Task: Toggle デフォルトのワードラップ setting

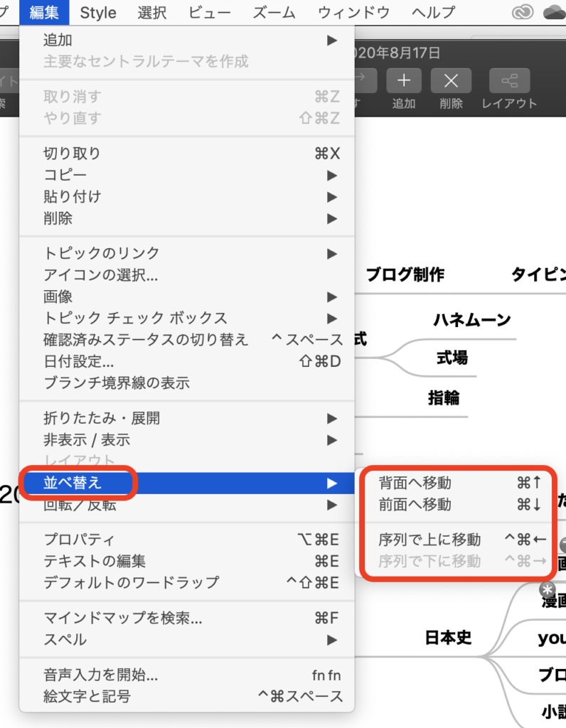Action: pyautogui.click(x=131, y=583)
